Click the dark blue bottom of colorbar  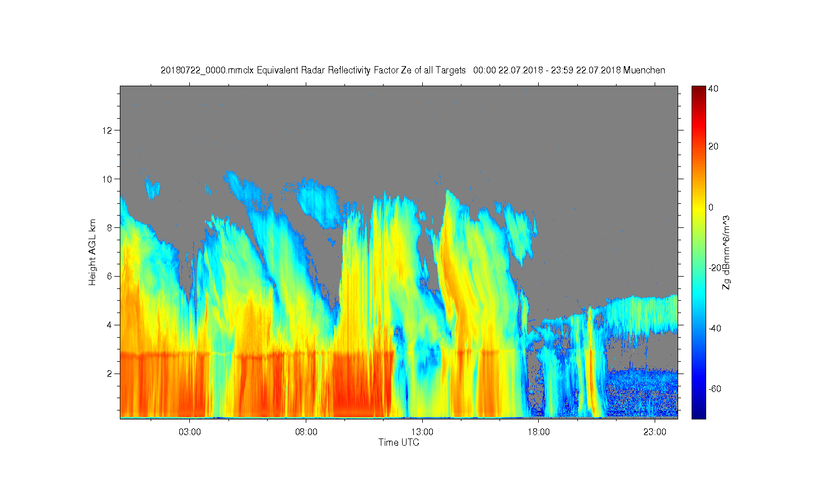tap(698, 413)
